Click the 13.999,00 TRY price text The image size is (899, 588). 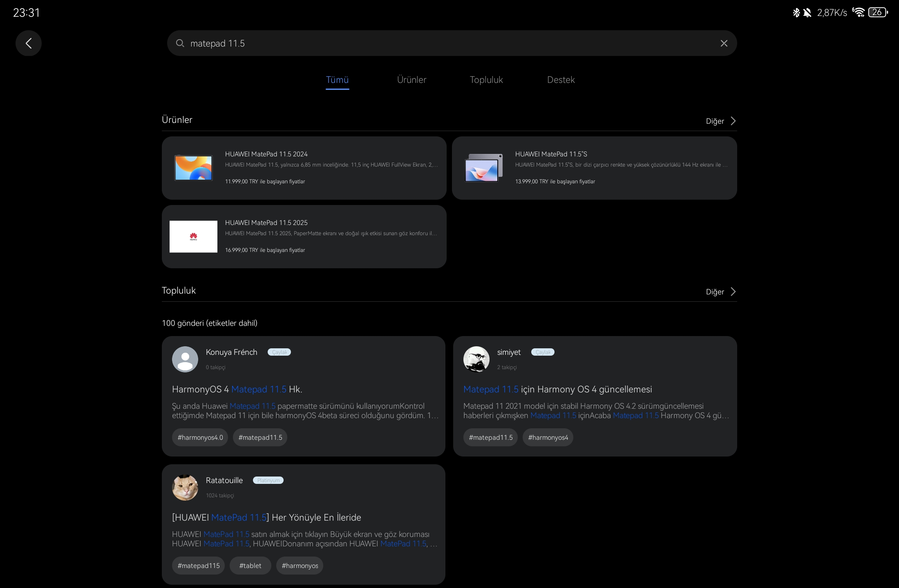coord(555,181)
